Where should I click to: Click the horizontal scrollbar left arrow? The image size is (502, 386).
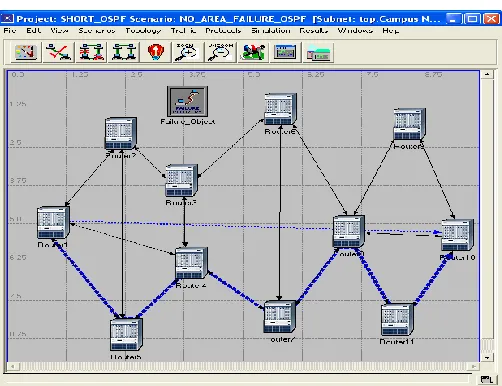12,366
